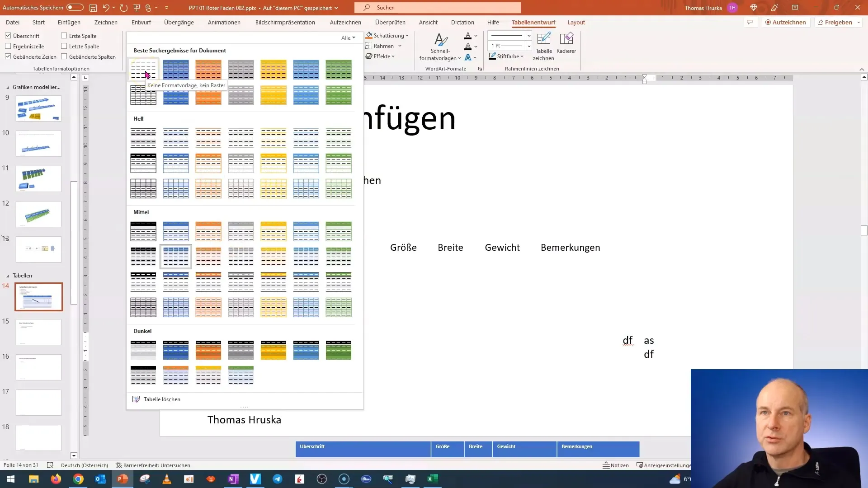
Task: Collapse Grafiken modellier... section
Action: 8,87
